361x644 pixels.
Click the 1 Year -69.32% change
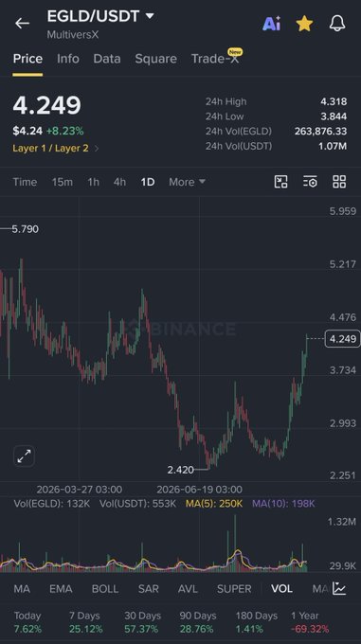(310, 622)
